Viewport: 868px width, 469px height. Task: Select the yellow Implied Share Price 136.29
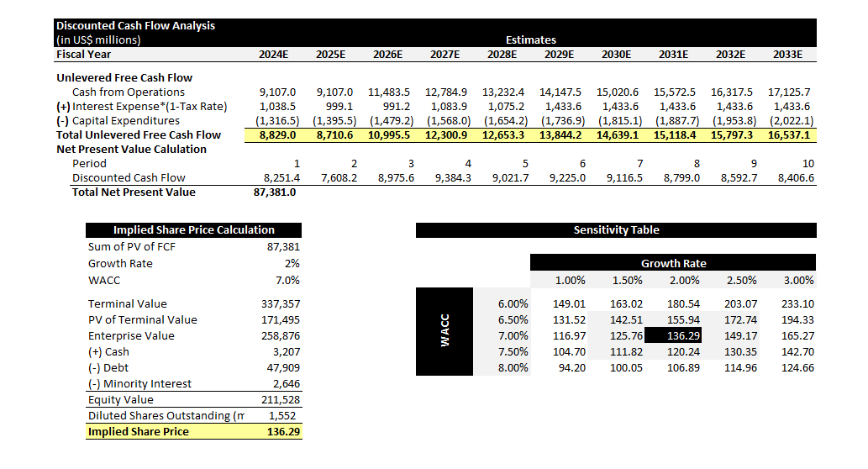click(x=283, y=432)
